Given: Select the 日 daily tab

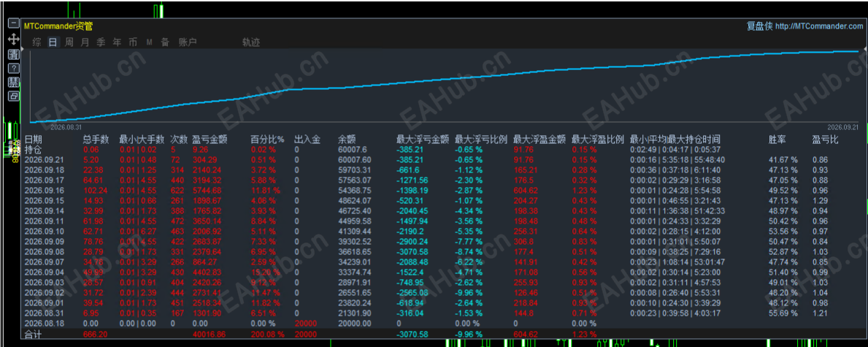Looking at the screenshot, I should (x=53, y=42).
